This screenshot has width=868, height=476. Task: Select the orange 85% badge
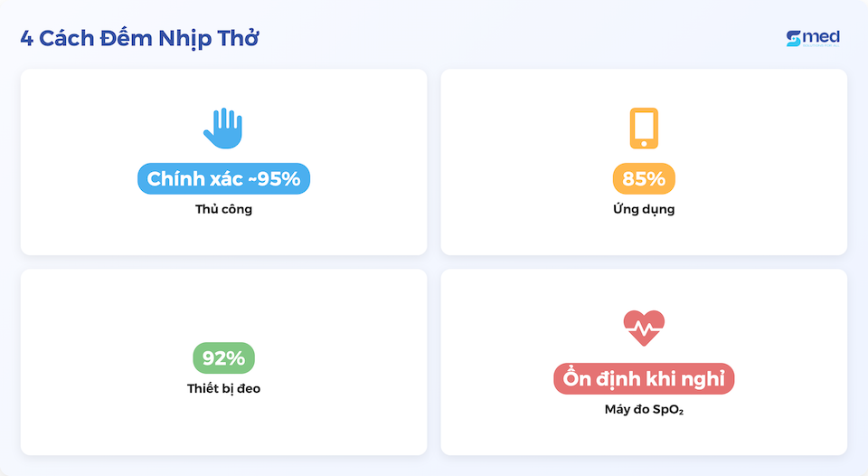coord(644,178)
